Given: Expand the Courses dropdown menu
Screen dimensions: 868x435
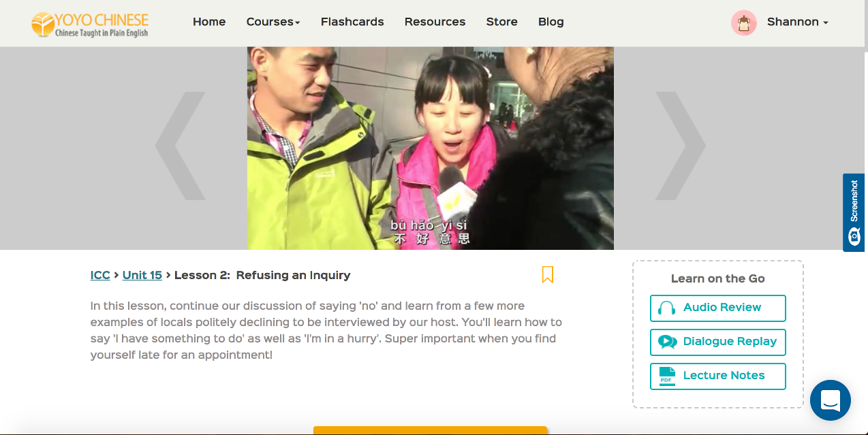Looking at the screenshot, I should point(273,22).
